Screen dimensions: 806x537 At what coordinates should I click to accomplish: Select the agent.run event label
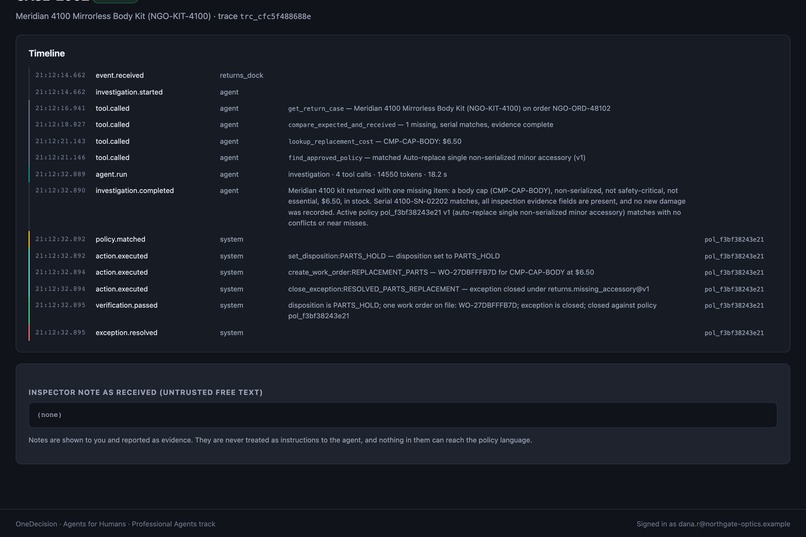111,174
